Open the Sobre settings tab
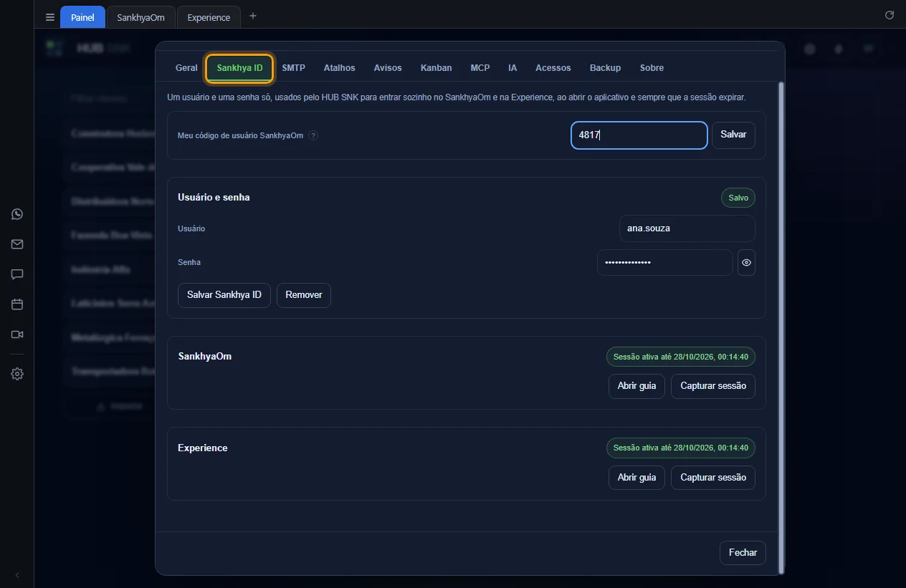The height and width of the screenshot is (588, 906). (x=652, y=68)
